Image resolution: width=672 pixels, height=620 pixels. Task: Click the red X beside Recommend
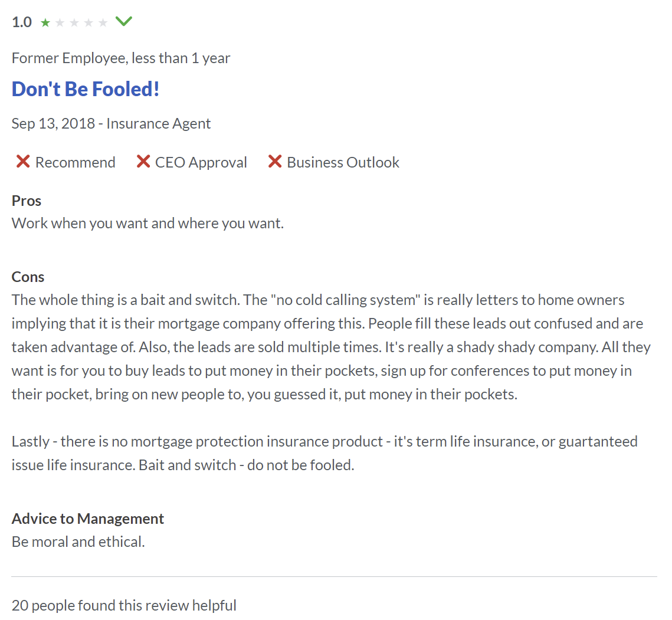tap(22, 162)
